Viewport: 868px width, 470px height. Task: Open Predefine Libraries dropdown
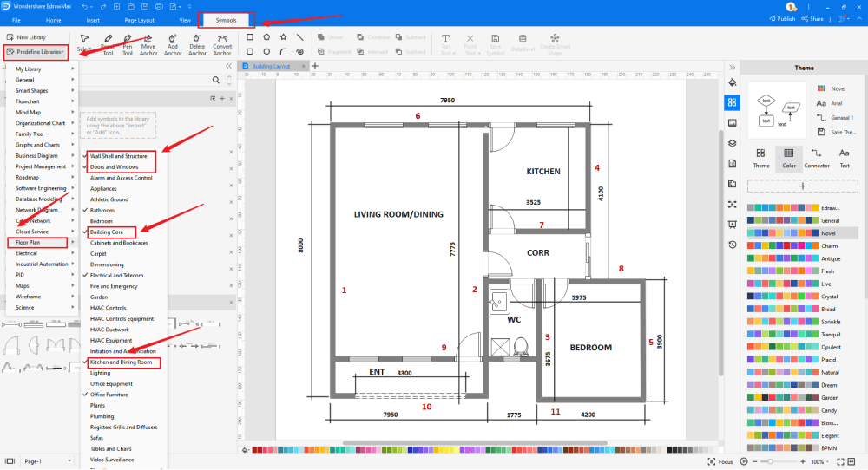[36, 52]
